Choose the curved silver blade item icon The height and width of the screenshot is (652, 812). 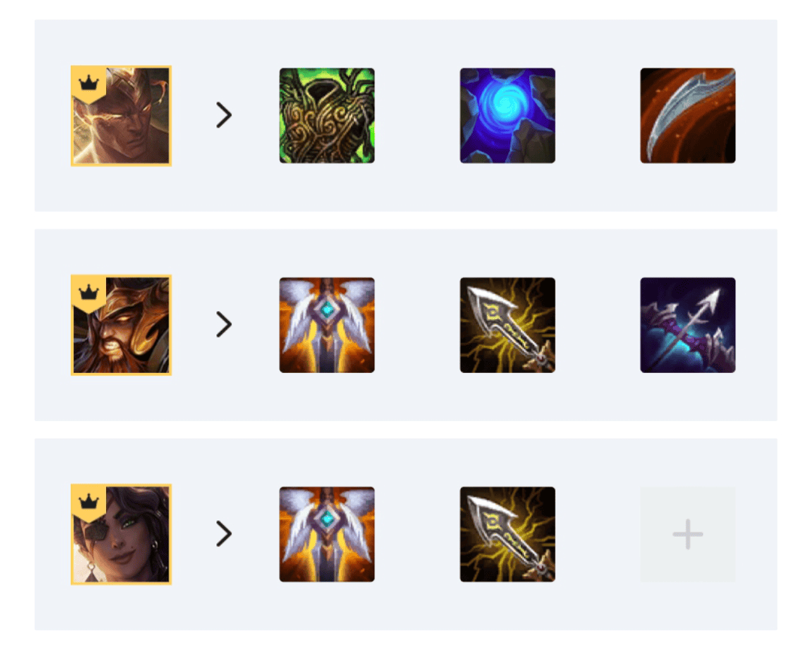click(688, 116)
